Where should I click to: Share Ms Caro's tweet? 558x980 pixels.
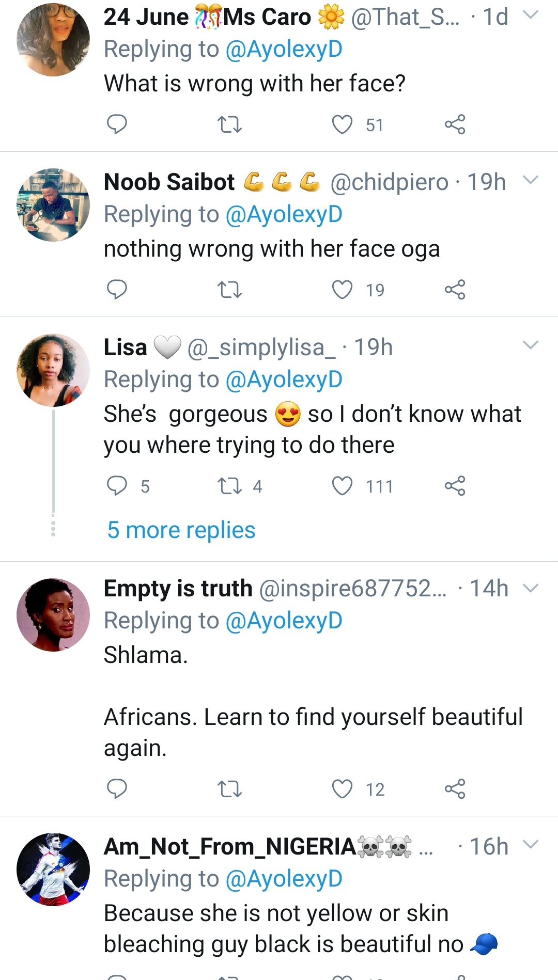pos(455,124)
